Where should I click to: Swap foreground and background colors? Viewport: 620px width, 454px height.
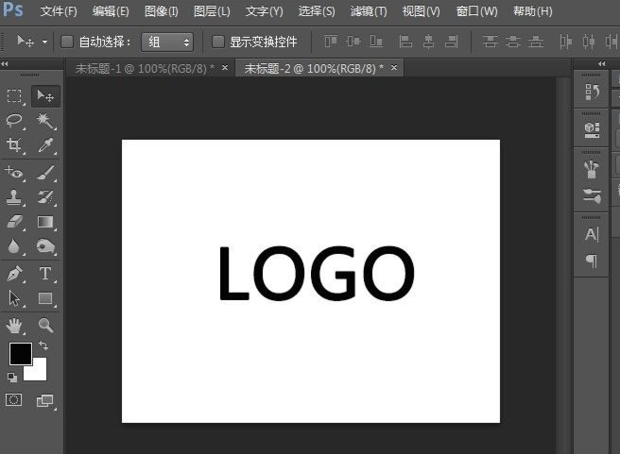coord(43,346)
